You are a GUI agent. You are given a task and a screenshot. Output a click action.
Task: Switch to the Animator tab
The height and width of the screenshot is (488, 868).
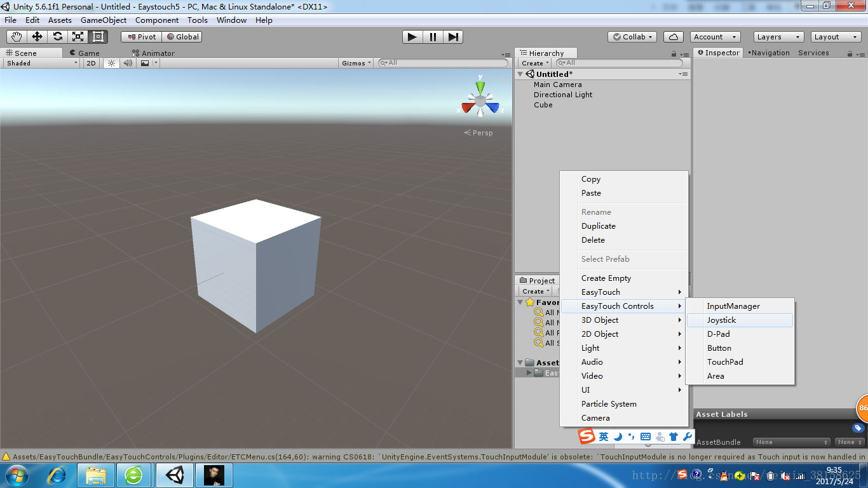tap(153, 53)
